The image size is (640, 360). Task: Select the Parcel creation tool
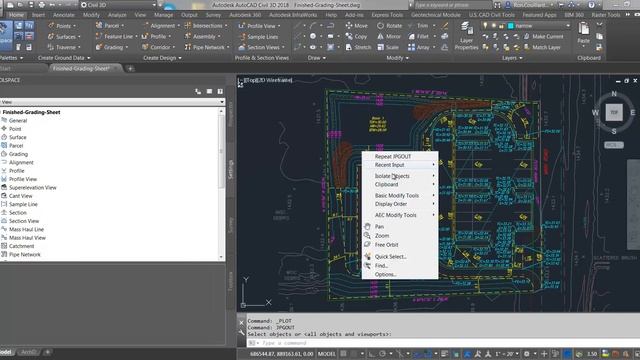point(109,26)
